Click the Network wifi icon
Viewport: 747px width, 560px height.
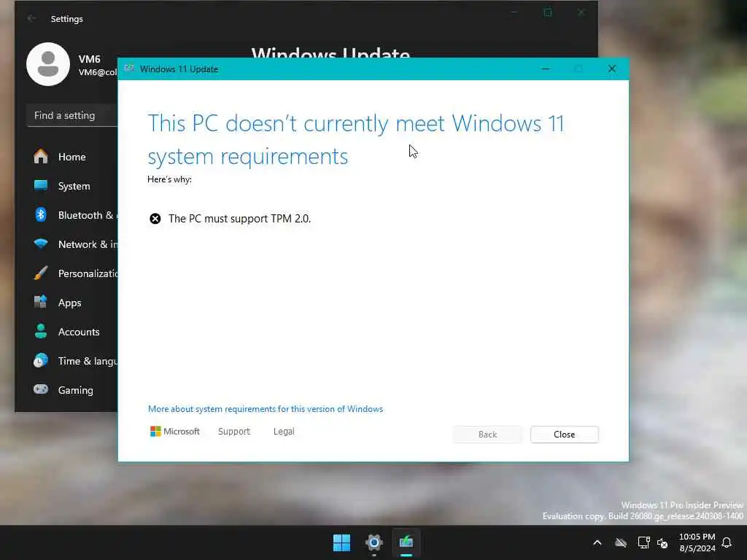click(x=41, y=244)
